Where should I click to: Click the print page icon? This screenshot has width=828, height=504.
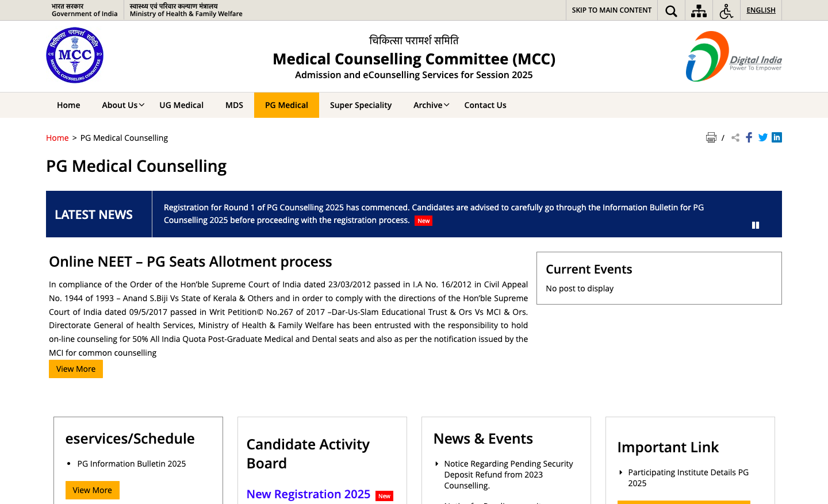pyautogui.click(x=711, y=137)
